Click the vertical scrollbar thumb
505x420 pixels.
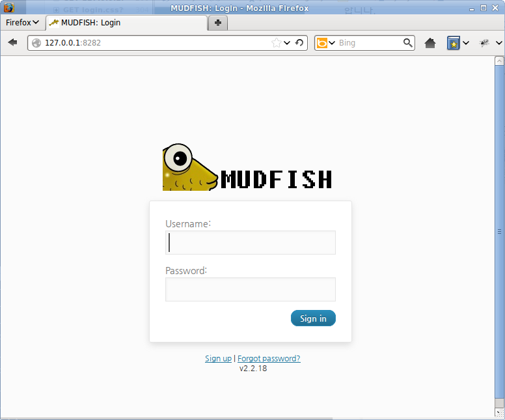click(x=499, y=231)
